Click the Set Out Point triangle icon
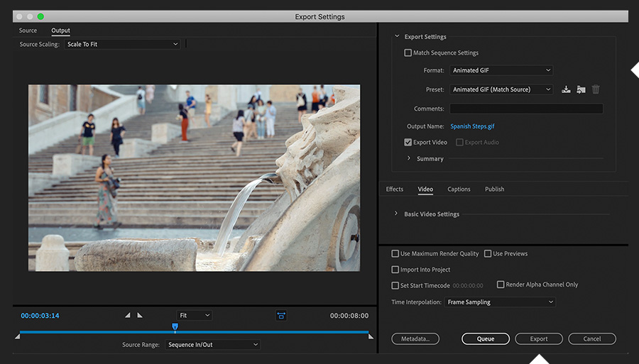The width and height of the screenshot is (639, 364). [140, 315]
